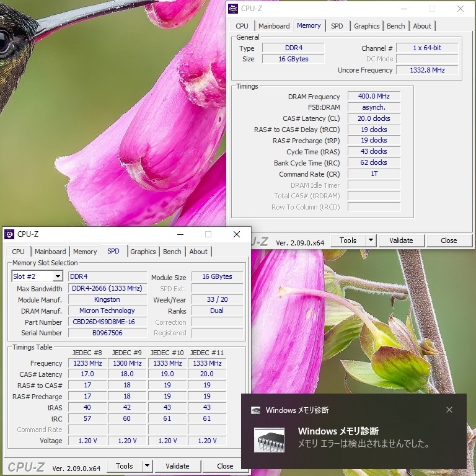This screenshot has width=476, height=476.
Task: Click Validate button in the Memory window
Action: coord(401,240)
